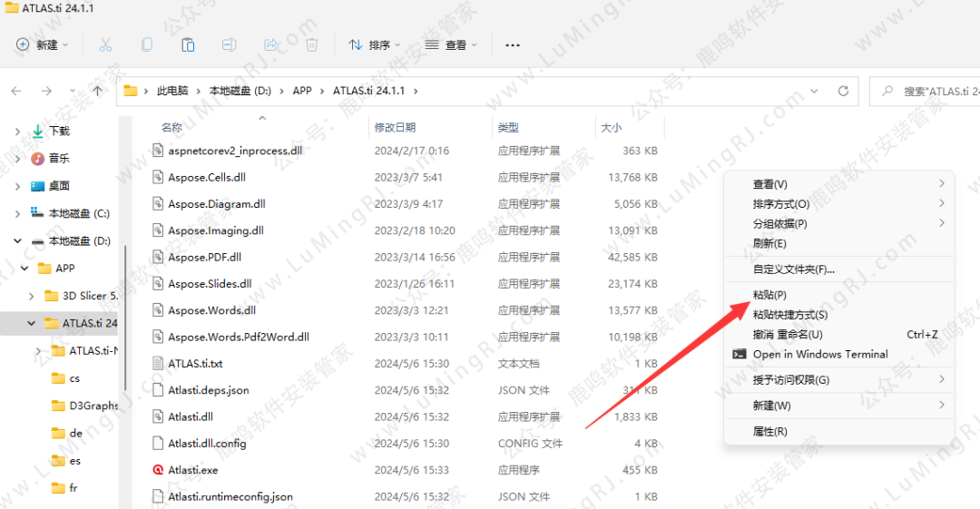Screen dimensions: 980x509
Task: Select file Aspose.PDF.dll
Action: (204, 257)
